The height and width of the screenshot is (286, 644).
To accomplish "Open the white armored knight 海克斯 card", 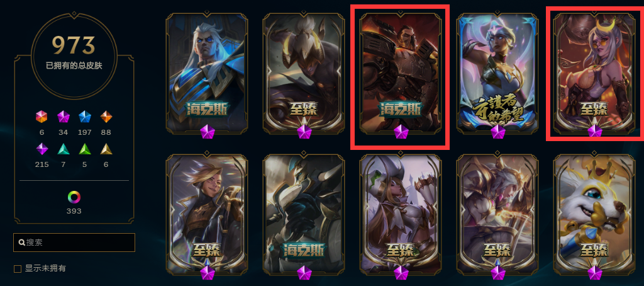I will pos(304,214).
